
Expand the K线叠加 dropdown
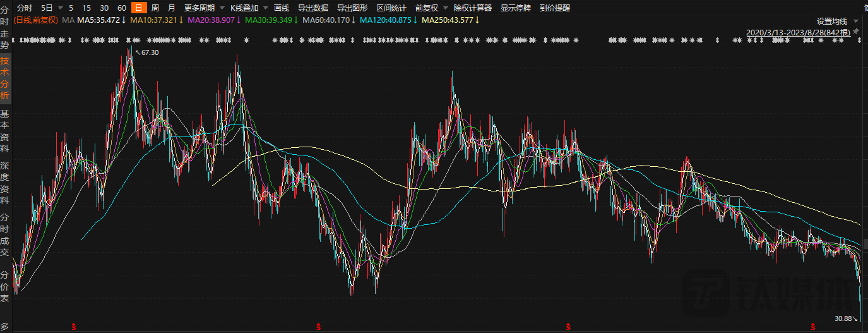263,8
